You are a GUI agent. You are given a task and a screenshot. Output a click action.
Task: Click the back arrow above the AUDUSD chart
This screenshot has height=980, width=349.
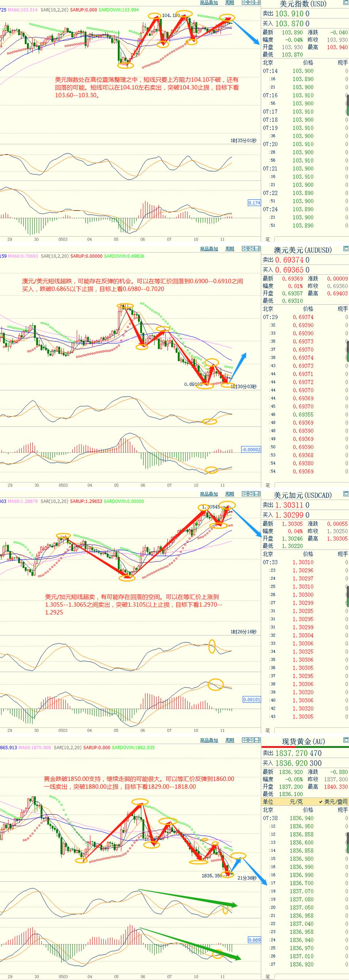click(245, 248)
